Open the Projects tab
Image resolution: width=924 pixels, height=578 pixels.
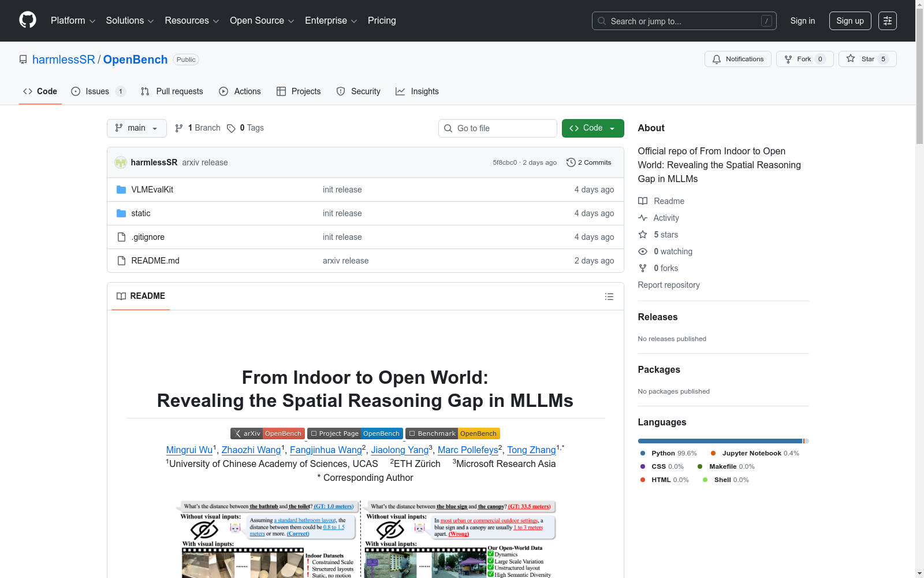pyautogui.click(x=299, y=91)
